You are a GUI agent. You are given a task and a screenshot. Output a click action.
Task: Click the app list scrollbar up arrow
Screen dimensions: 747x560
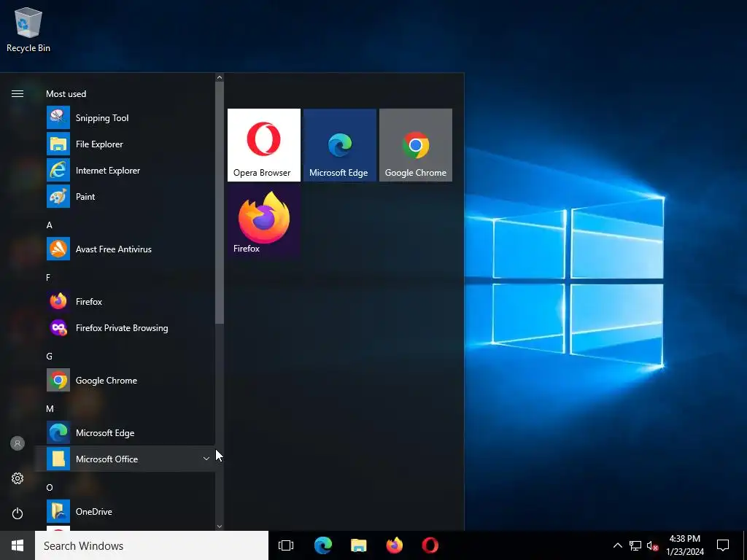[220, 77]
